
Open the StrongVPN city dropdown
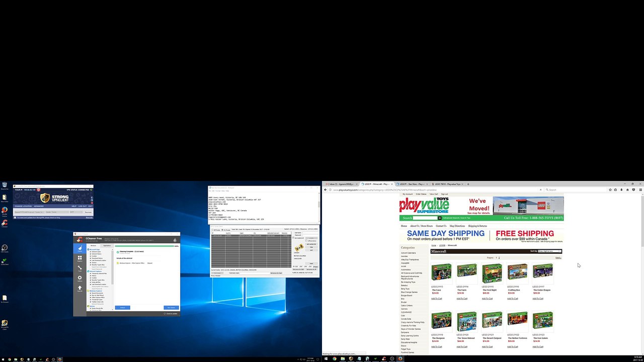point(56,212)
